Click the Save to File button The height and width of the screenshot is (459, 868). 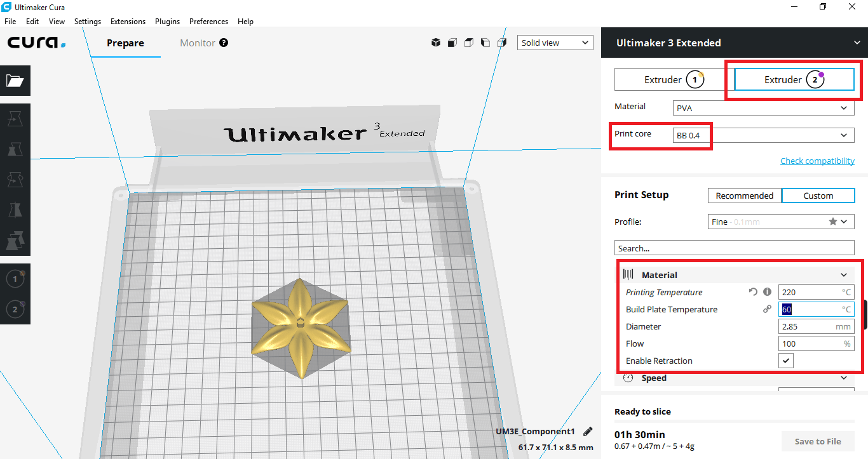[818, 441]
